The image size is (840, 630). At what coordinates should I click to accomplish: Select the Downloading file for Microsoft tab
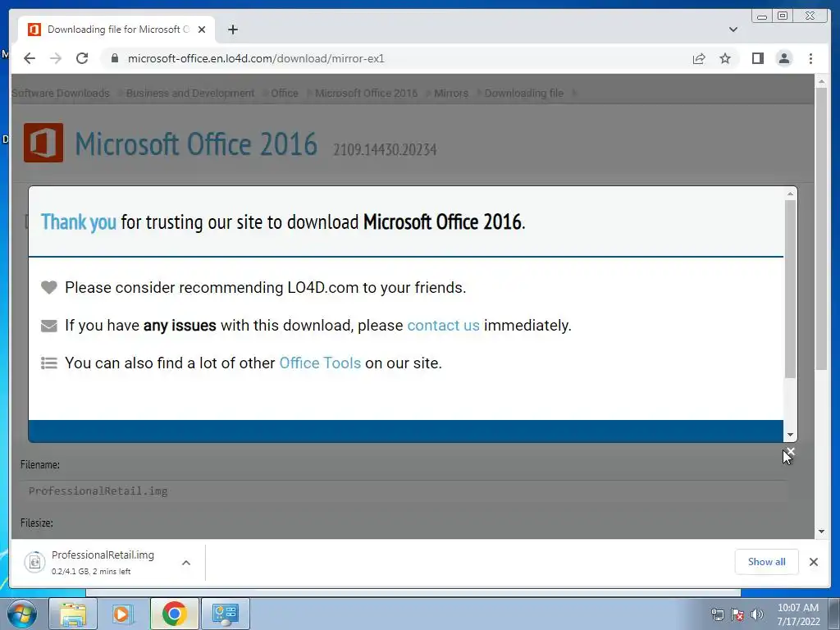pyautogui.click(x=116, y=30)
